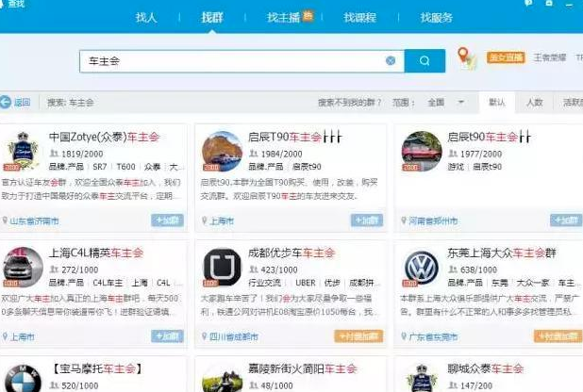Click the UBER tag on the 成都优步 group
The image size is (583, 392).
point(306,283)
